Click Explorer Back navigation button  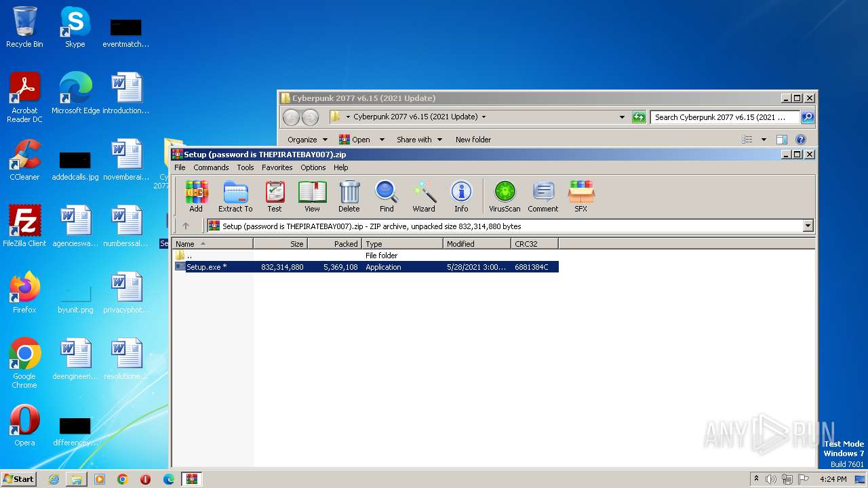291,117
